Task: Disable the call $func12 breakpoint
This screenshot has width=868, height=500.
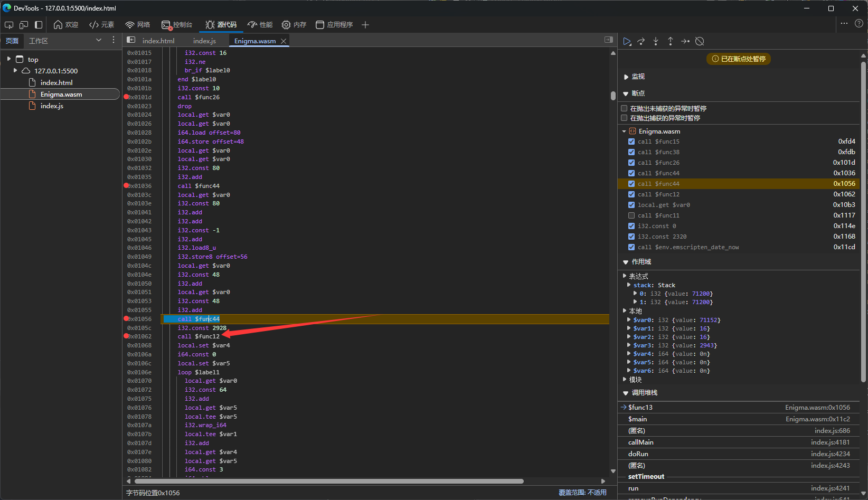Action: click(x=631, y=194)
